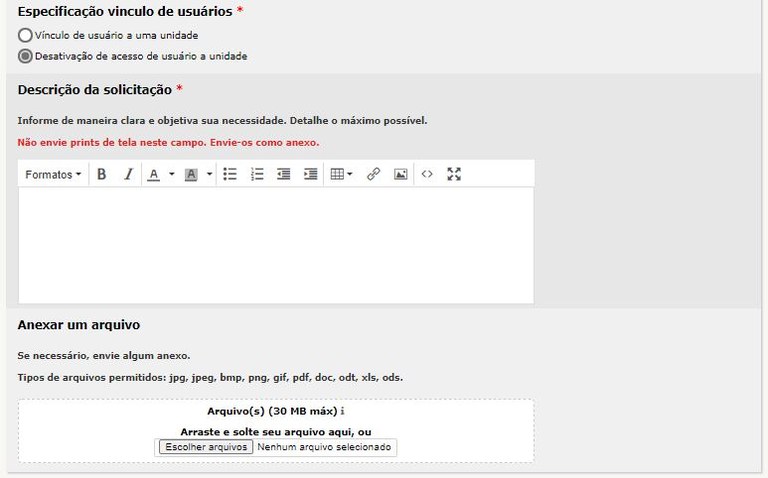Screen dimensions: 768x478
Task: Toggle bold formatting in the editor
Action: click(101, 174)
